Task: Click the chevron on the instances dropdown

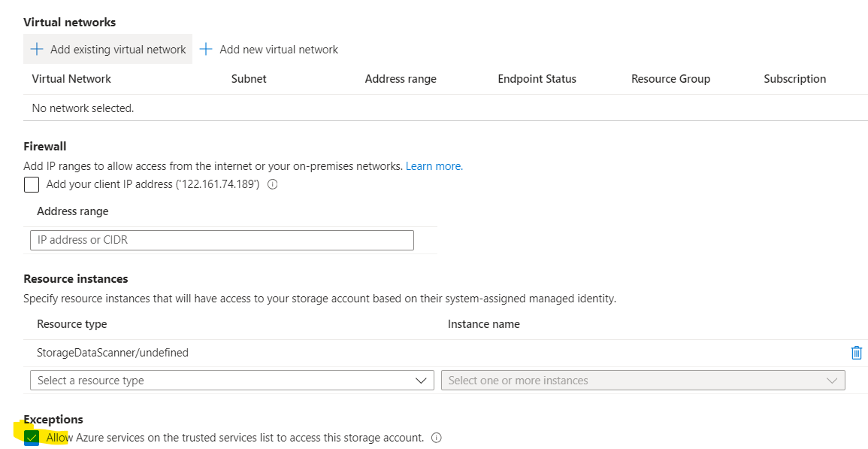Action: point(833,380)
